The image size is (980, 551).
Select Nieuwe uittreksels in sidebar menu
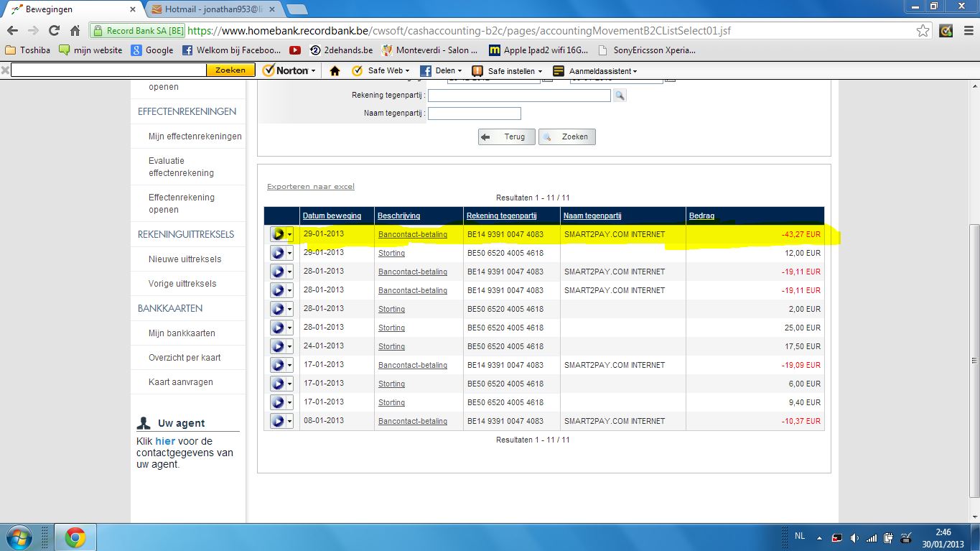185,259
